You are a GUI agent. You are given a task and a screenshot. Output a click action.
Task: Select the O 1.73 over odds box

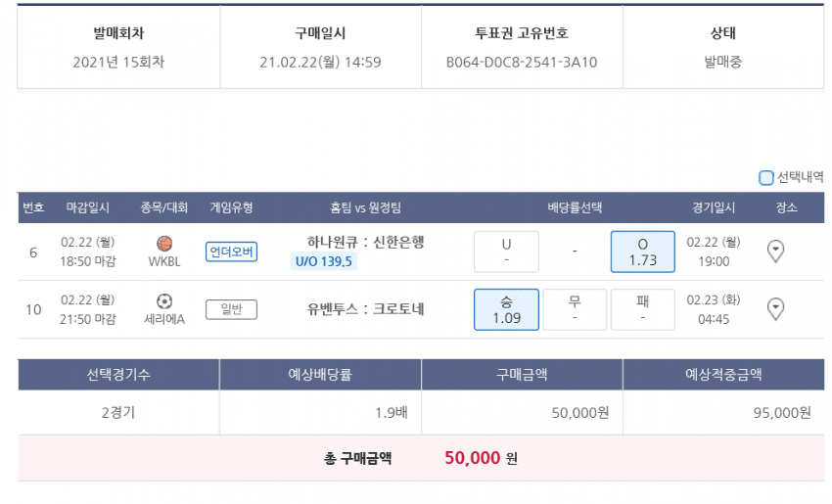pos(642,252)
